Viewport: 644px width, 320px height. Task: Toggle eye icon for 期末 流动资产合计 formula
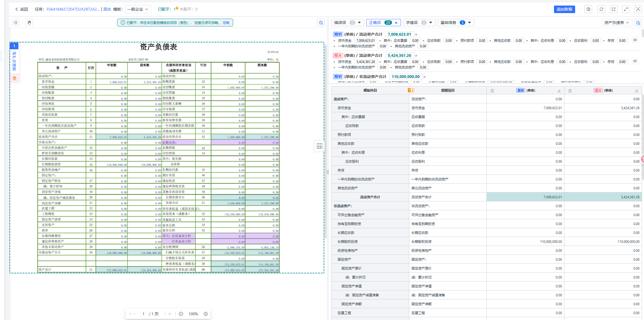pyautogui.click(x=635, y=61)
